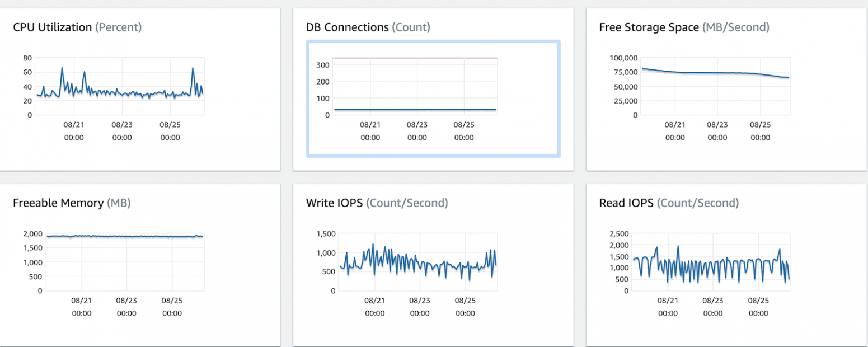Expand the Write IOPS line graph
Viewport: 868px width, 347px height.
(417, 262)
